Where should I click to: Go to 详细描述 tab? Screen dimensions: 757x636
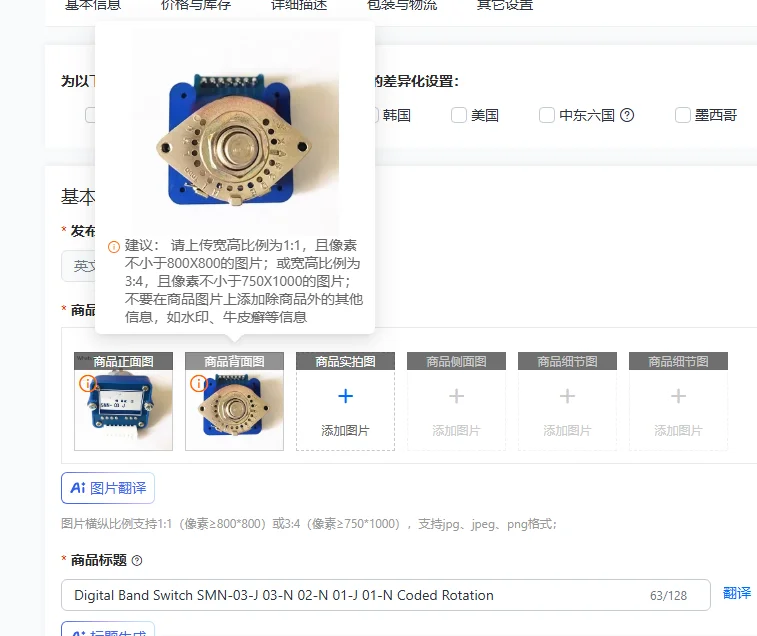[x=299, y=6]
